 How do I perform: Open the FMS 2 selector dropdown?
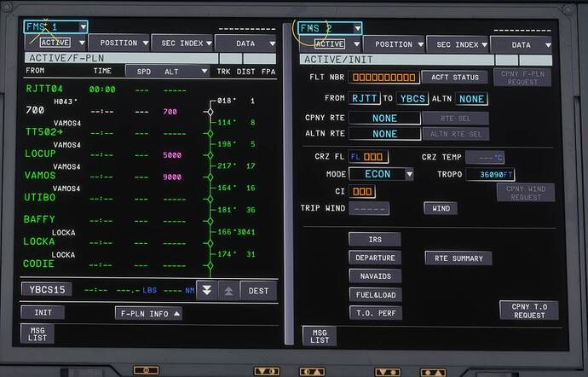pos(330,28)
